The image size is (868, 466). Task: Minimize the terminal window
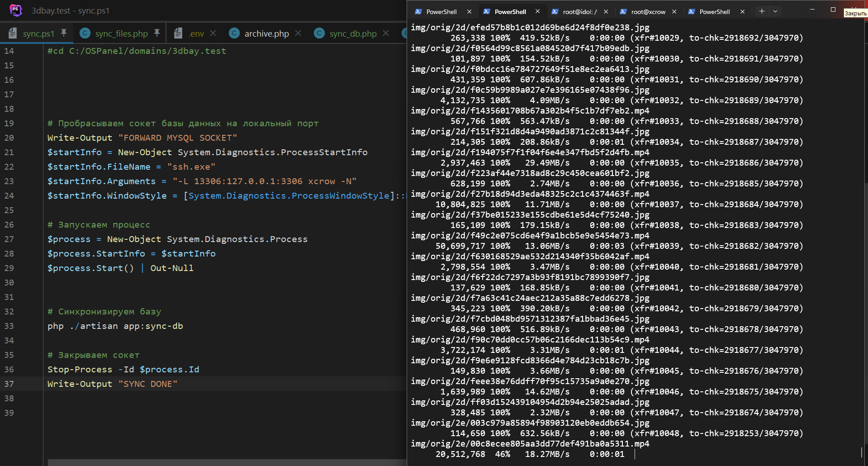tap(812, 10)
